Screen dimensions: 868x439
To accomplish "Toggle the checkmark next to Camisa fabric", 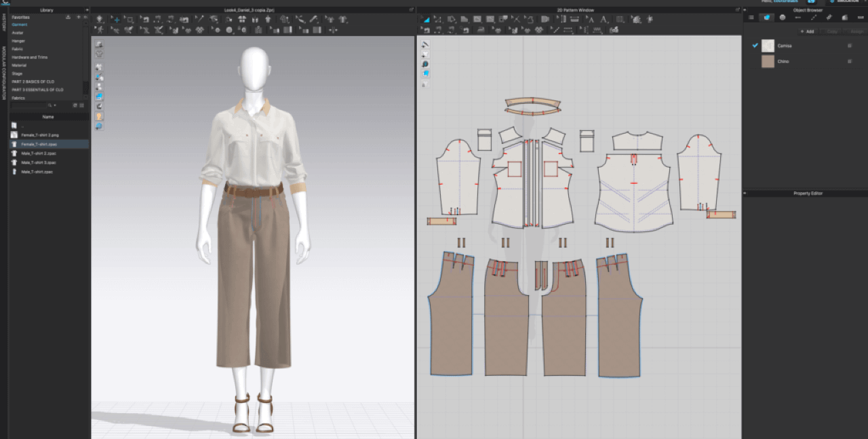I will (755, 45).
